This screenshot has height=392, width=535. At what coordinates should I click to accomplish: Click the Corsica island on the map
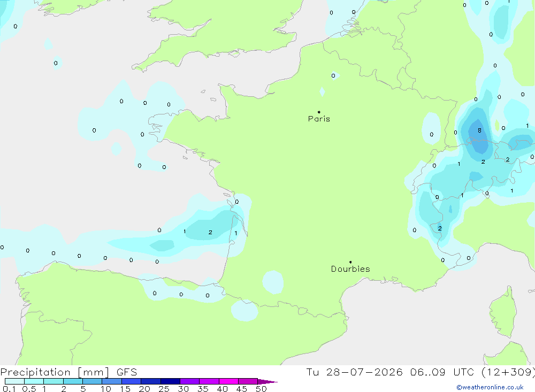pyautogui.click(x=503, y=312)
